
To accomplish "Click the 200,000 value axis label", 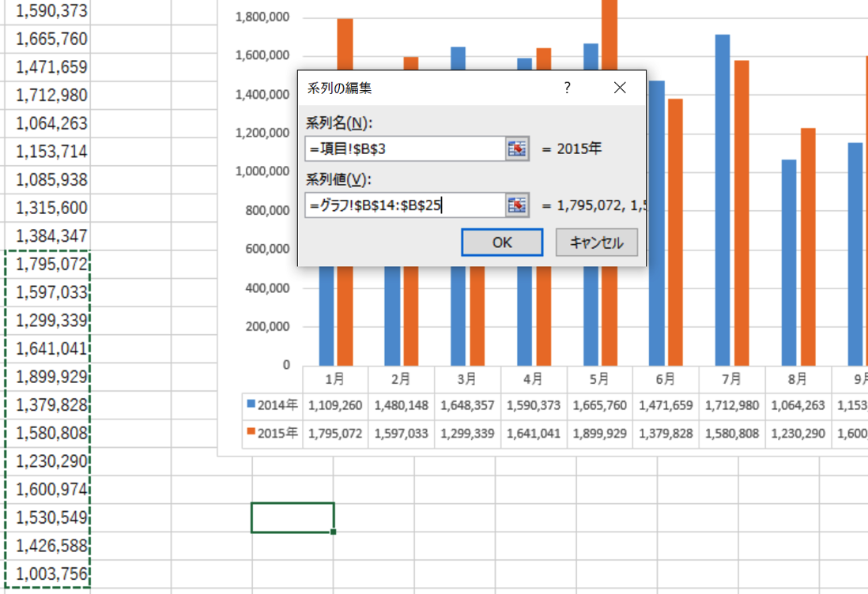I will (x=268, y=326).
